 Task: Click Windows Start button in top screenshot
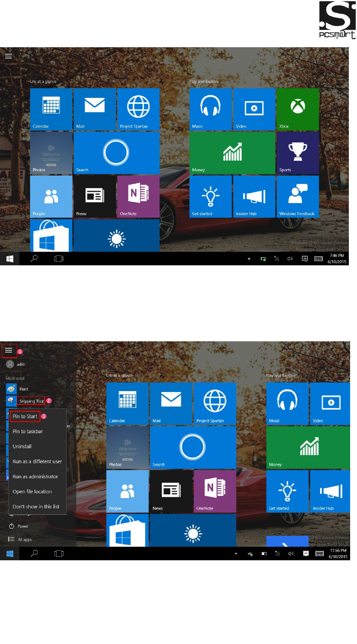point(10,259)
